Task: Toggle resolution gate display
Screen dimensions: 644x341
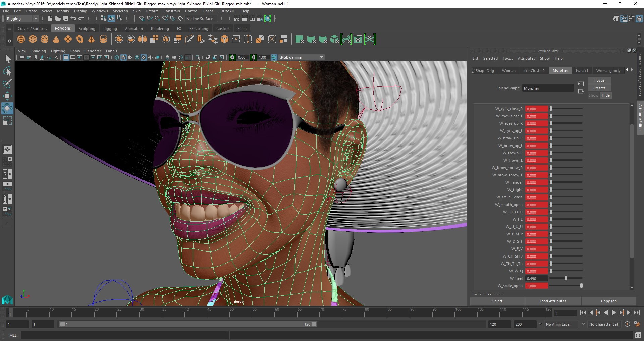Action: coord(79,57)
